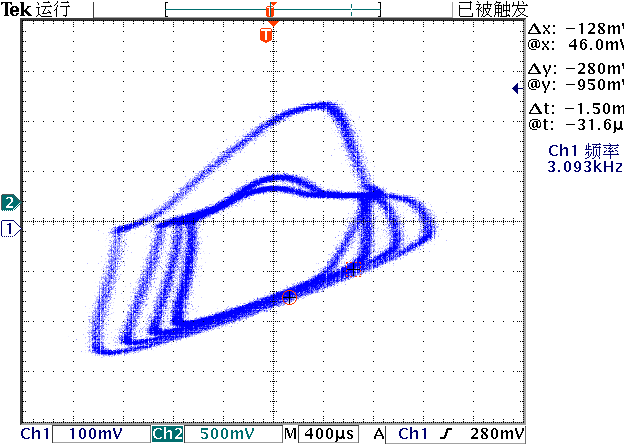The image size is (624, 444).
Task: Click the 3.093kHz frequency value
Action: [585, 166]
